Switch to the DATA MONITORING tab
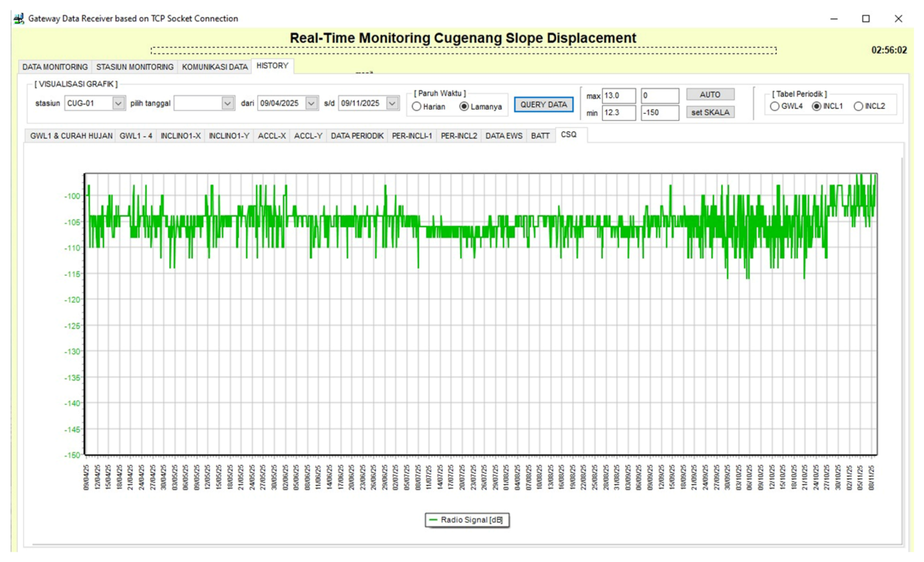 pos(55,67)
